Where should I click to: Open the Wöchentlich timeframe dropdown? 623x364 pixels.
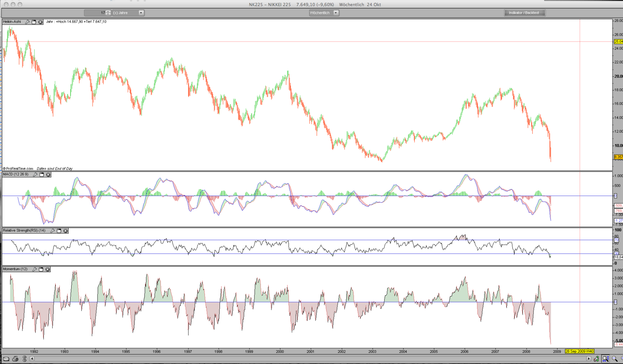(x=324, y=13)
